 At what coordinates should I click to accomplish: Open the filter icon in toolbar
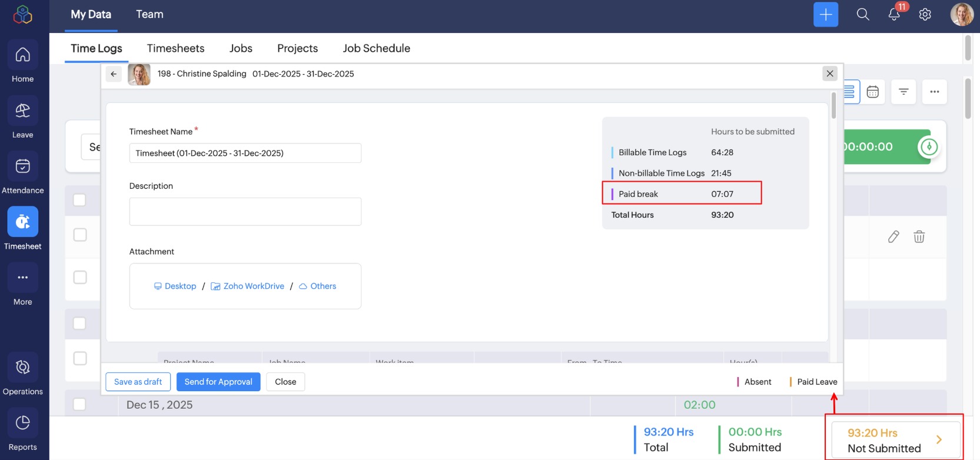903,92
